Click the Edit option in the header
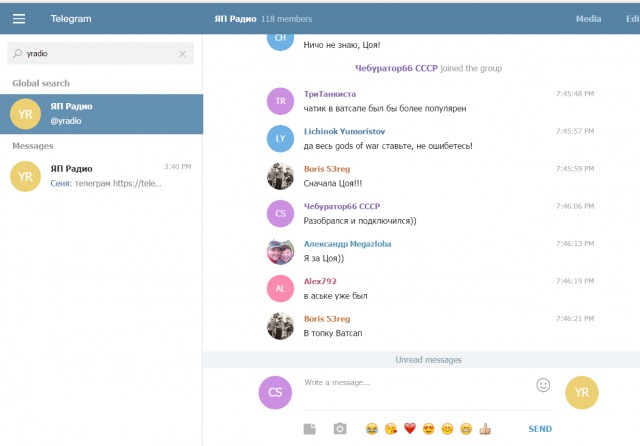This screenshot has width=640, height=446. (633, 19)
